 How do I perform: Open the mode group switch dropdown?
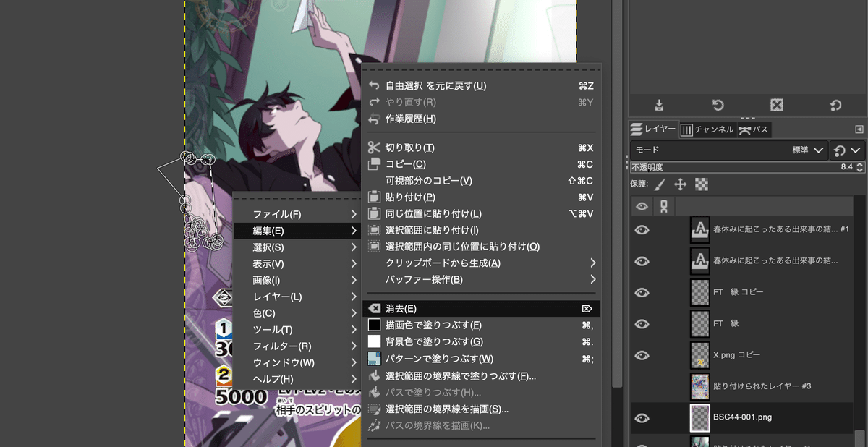847,150
